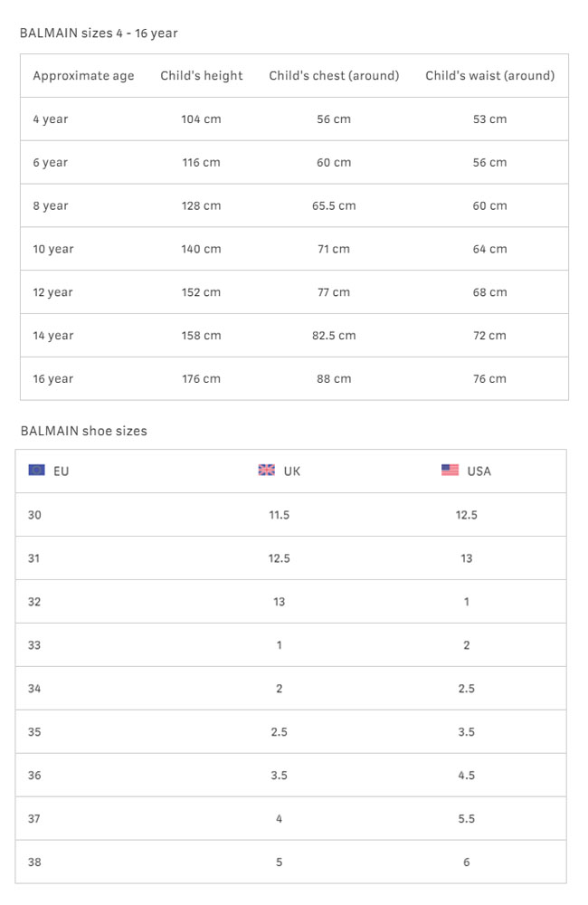Select the 64 cm waist value
The image size is (588, 905).
coord(489,249)
